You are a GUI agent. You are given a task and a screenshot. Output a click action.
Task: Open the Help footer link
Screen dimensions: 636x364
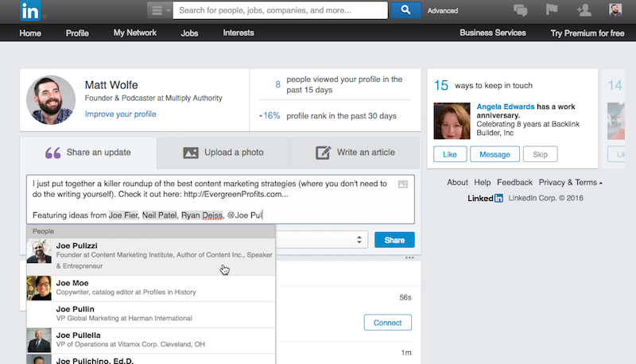coord(483,183)
